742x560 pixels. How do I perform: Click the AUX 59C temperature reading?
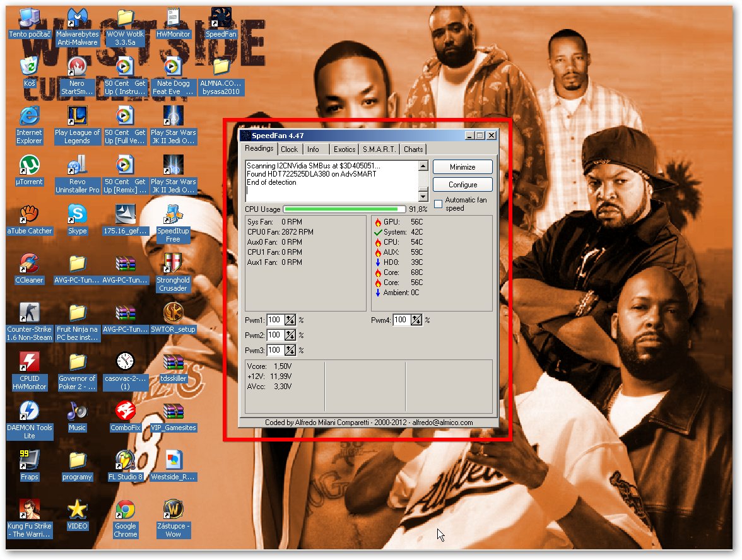[x=399, y=252]
